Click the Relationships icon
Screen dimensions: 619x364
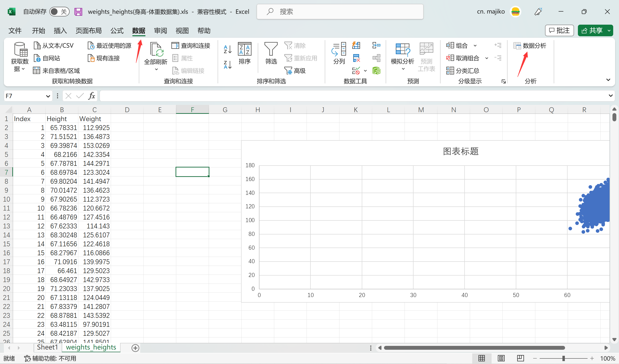376,58
